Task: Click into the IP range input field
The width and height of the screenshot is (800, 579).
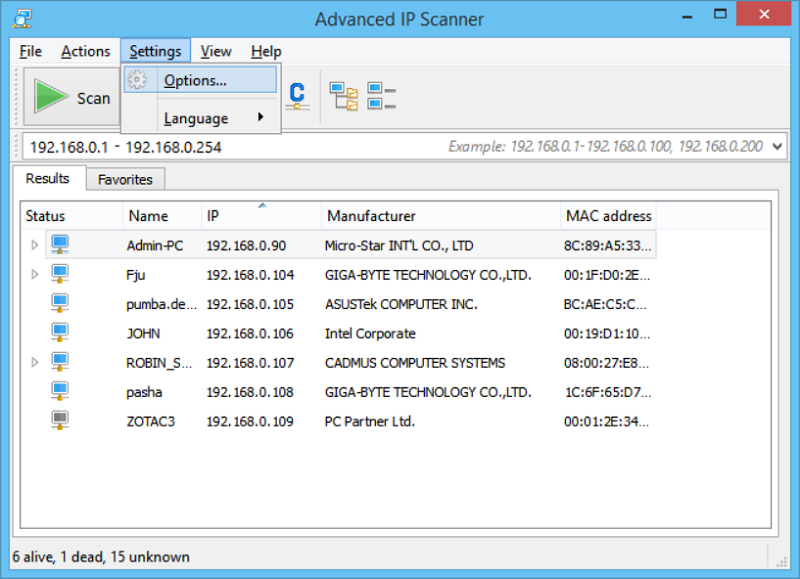Action: pyautogui.click(x=230, y=147)
